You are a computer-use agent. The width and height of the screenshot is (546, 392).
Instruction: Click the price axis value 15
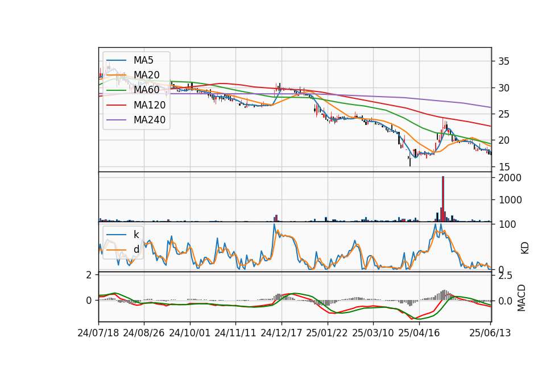tap(504, 166)
